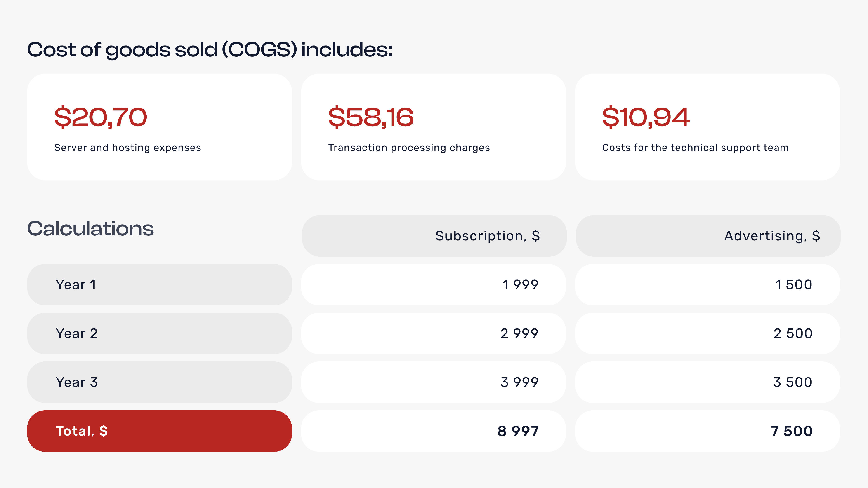
Task: Click the "Cost of goods sold (COGS)" title
Action: (210, 50)
